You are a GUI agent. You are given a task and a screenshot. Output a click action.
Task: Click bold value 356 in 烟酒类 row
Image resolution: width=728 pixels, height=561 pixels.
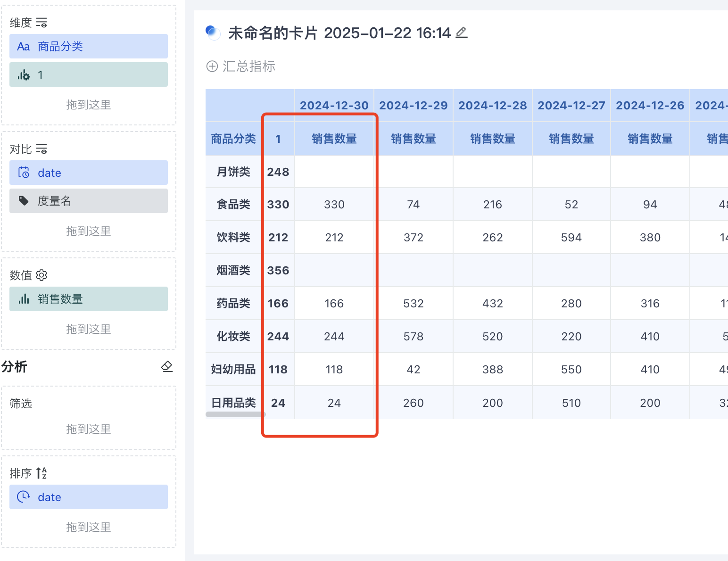pyautogui.click(x=278, y=270)
